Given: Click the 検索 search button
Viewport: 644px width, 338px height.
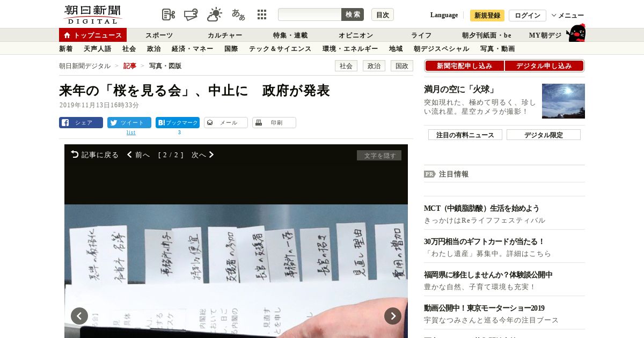Looking at the screenshot, I should 353,14.
